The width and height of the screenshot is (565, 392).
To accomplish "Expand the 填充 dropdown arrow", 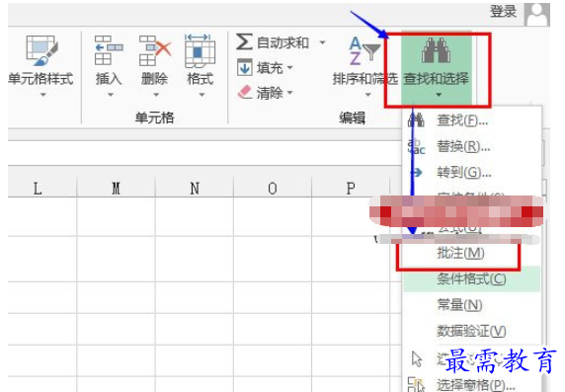I will click(x=290, y=67).
